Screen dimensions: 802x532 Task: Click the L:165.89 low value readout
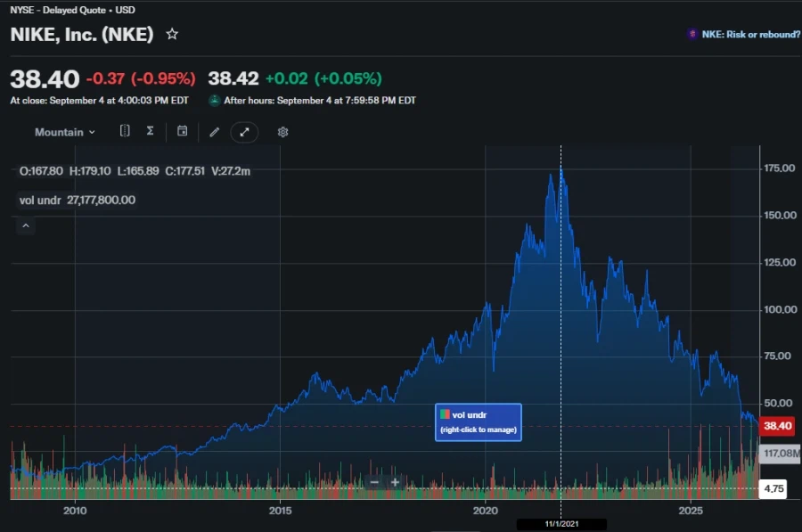click(138, 171)
